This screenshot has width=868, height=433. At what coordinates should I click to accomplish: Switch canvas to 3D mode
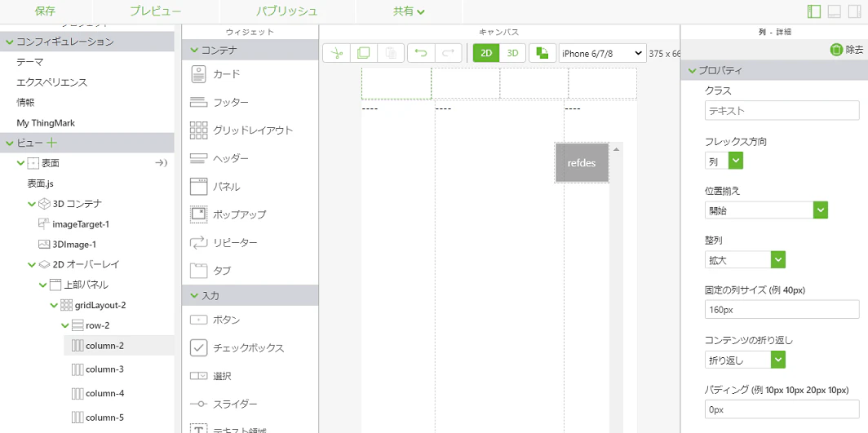pos(512,53)
